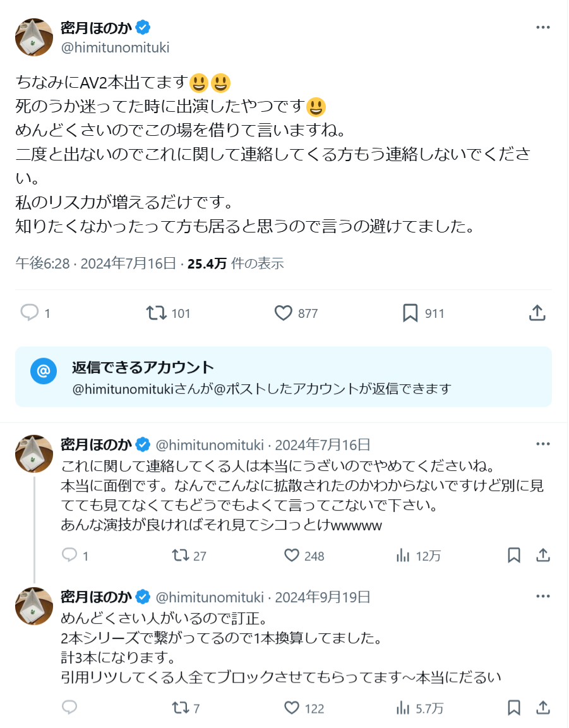Like the July 16 reply with 248 likes
The image size is (569, 728).
(x=291, y=555)
